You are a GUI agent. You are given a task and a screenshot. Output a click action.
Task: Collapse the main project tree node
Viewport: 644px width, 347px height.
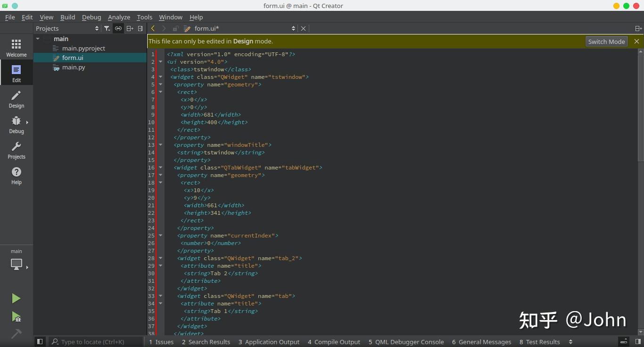(38, 39)
